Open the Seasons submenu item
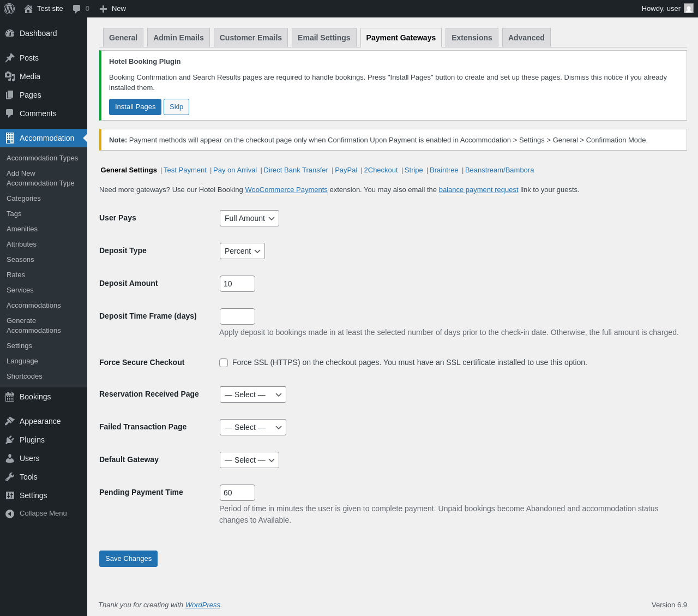This screenshot has width=698, height=616. tap(20, 260)
